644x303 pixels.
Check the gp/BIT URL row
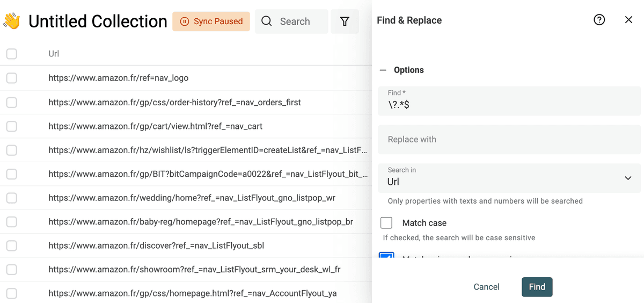pos(11,174)
